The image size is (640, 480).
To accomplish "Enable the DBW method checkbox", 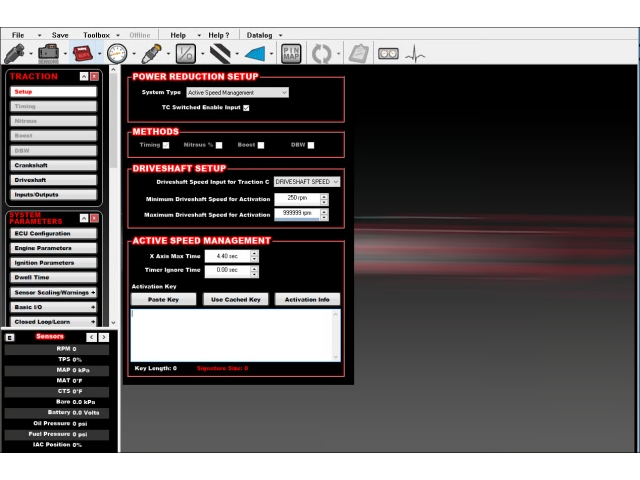I will [311, 145].
